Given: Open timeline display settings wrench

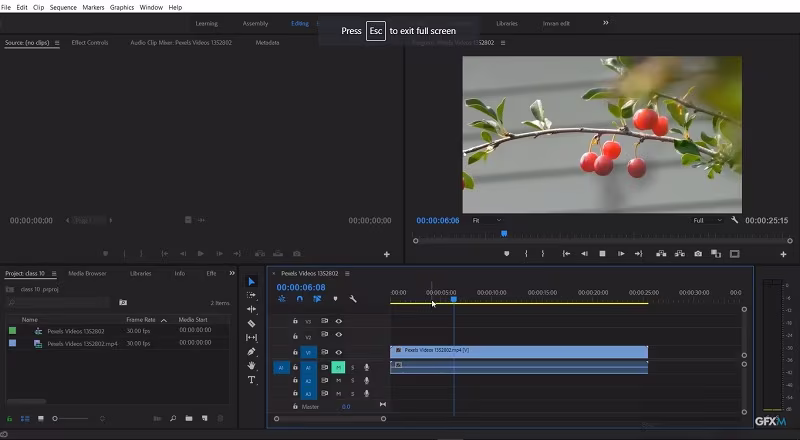Looking at the screenshot, I should click(x=353, y=299).
